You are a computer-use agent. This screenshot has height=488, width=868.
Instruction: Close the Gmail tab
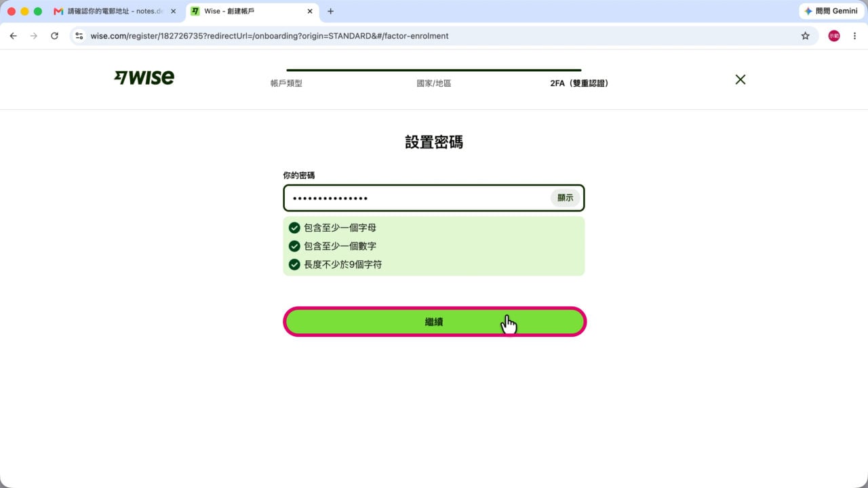point(173,12)
